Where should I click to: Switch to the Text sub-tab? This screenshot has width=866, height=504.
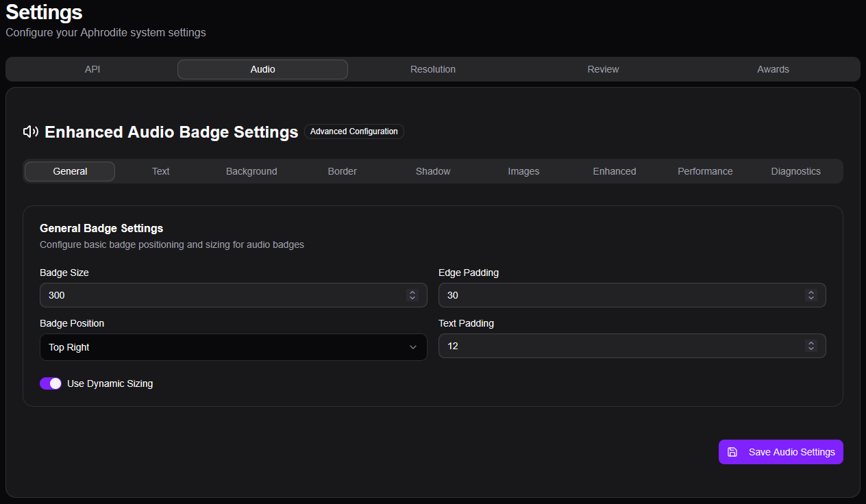(x=161, y=171)
